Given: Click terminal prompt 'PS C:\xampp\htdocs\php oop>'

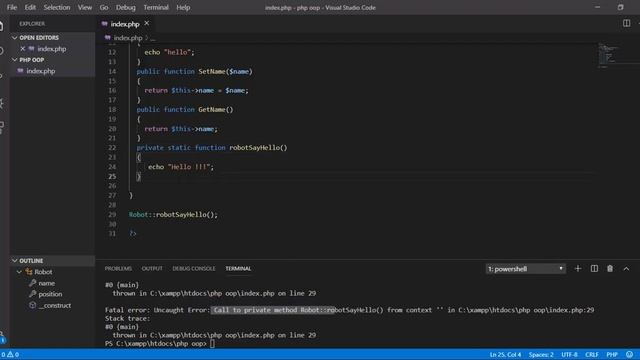Looking at the screenshot, I should coord(156,343).
